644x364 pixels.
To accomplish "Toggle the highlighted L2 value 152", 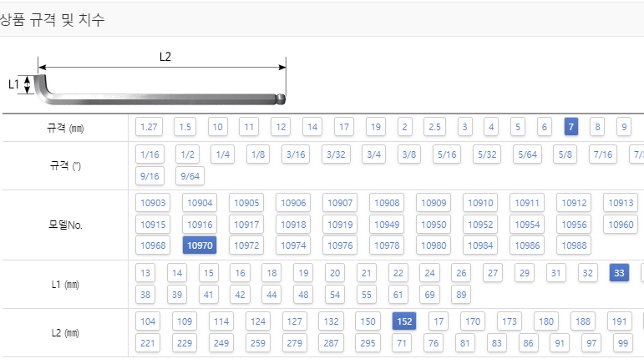I will pos(404,321).
